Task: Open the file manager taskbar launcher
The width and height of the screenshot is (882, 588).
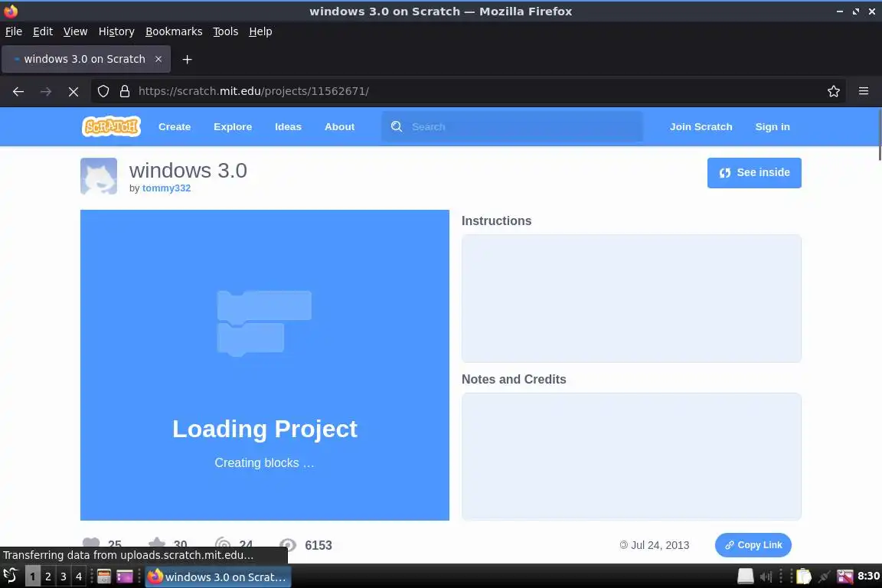Action: click(x=104, y=577)
